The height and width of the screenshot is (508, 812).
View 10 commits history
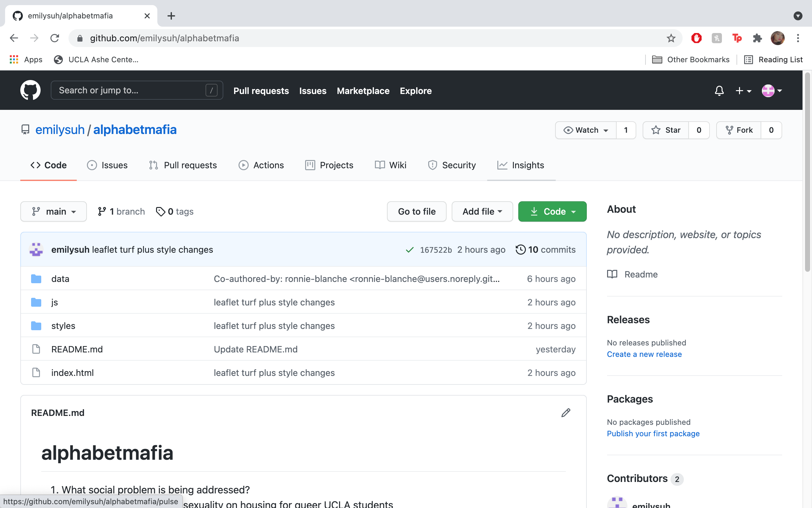coord(546,250)
